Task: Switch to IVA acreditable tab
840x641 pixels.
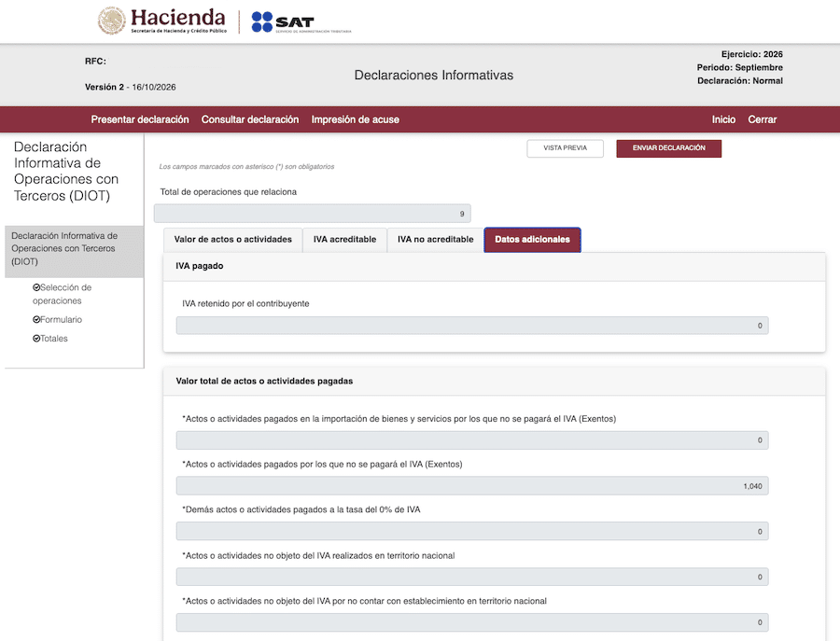Action: (x=345, y=240)
